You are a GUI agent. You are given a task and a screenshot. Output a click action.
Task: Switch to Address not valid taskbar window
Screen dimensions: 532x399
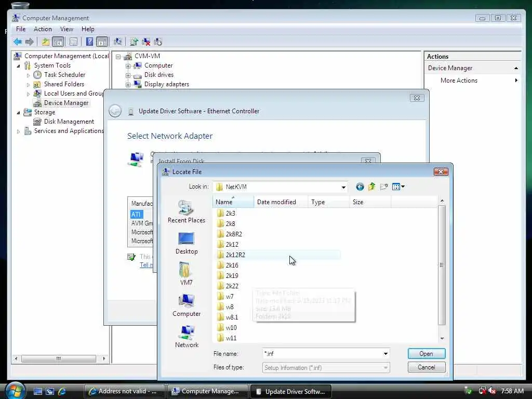124,391
